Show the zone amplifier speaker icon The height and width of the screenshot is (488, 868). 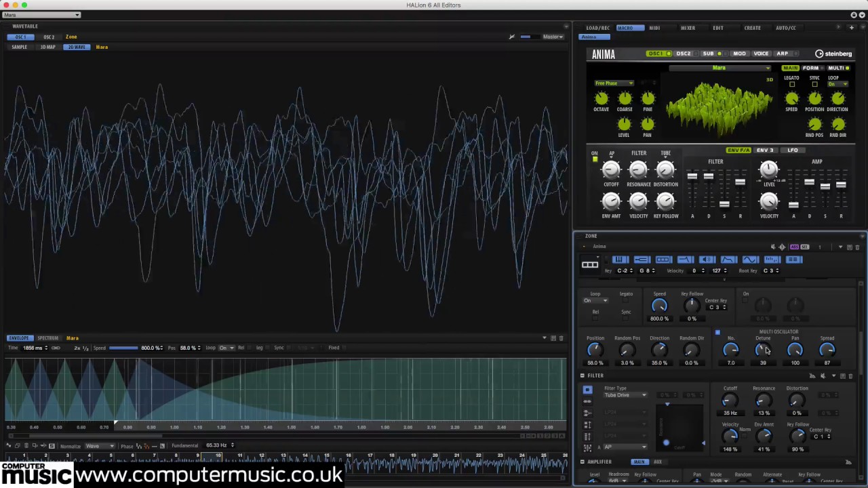707,260
